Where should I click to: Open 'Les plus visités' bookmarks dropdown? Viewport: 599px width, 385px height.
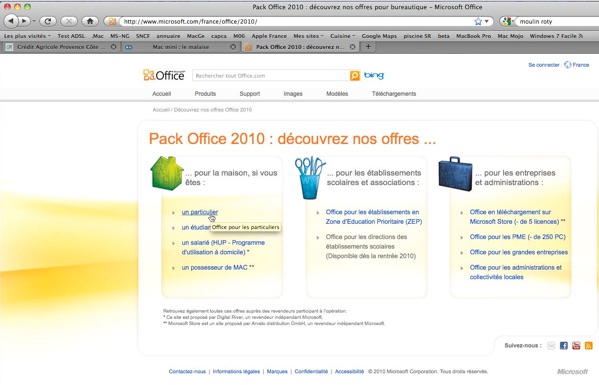(x=27, y=36)
